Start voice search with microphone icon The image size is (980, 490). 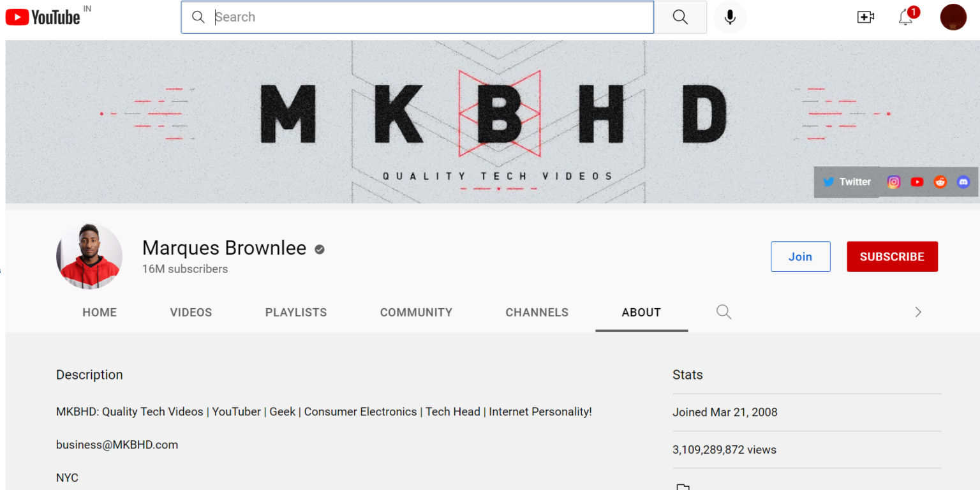click(x=730, y=17)
